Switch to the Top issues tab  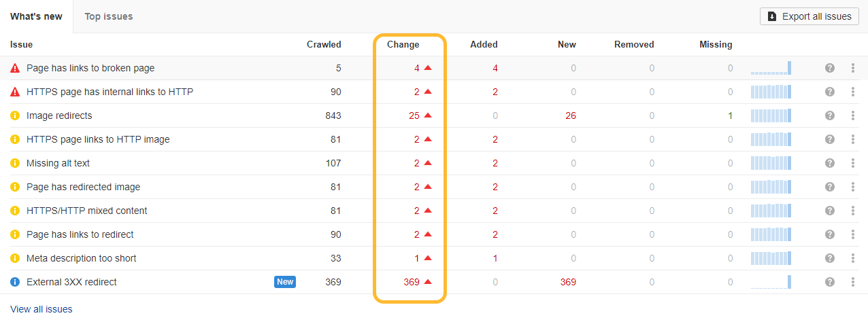click(x=109, y=16)
